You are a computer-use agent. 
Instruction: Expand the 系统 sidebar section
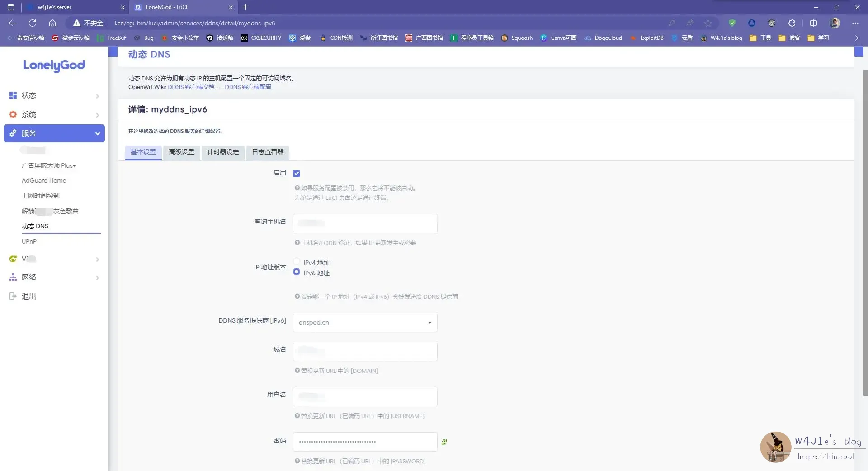click(98, 115)
